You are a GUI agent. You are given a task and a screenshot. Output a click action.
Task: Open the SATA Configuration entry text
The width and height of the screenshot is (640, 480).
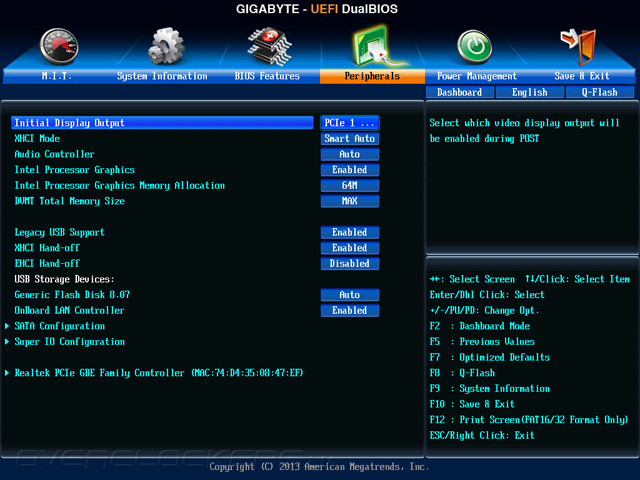[60, 326]
